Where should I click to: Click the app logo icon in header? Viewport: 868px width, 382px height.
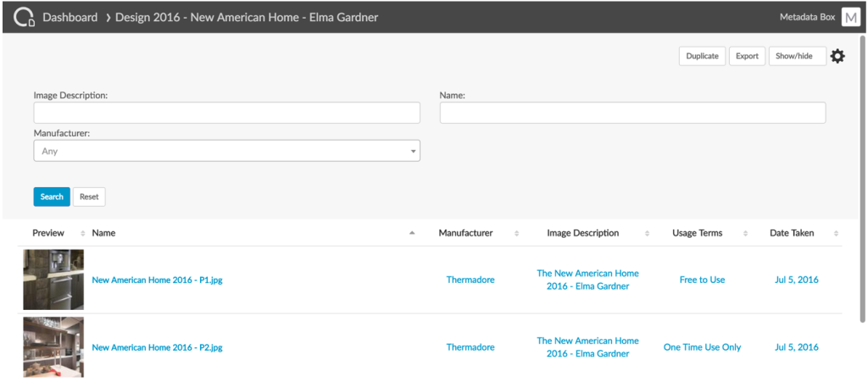pos(23,17)
